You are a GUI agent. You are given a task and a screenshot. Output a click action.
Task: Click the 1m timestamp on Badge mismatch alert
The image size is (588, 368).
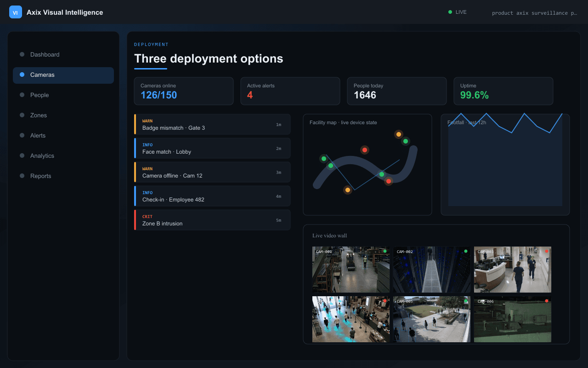(x=278, y=125)
